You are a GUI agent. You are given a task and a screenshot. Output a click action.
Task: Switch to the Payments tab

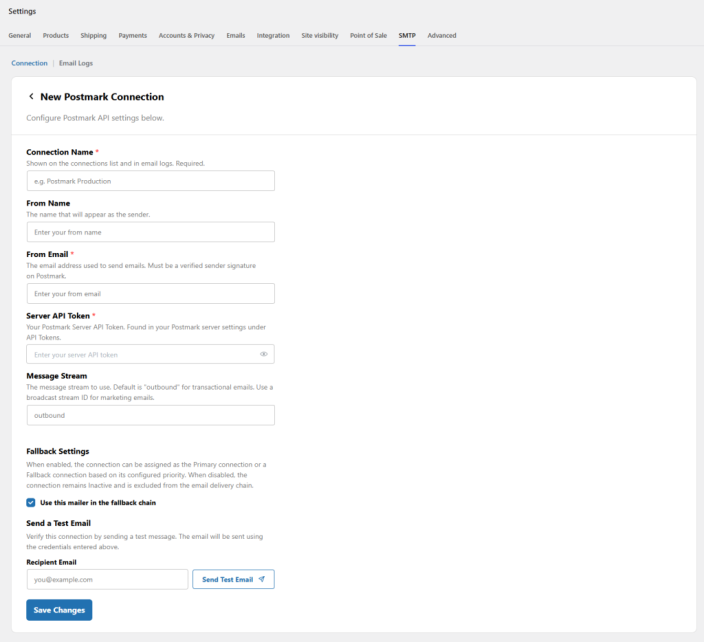point(132,35)
